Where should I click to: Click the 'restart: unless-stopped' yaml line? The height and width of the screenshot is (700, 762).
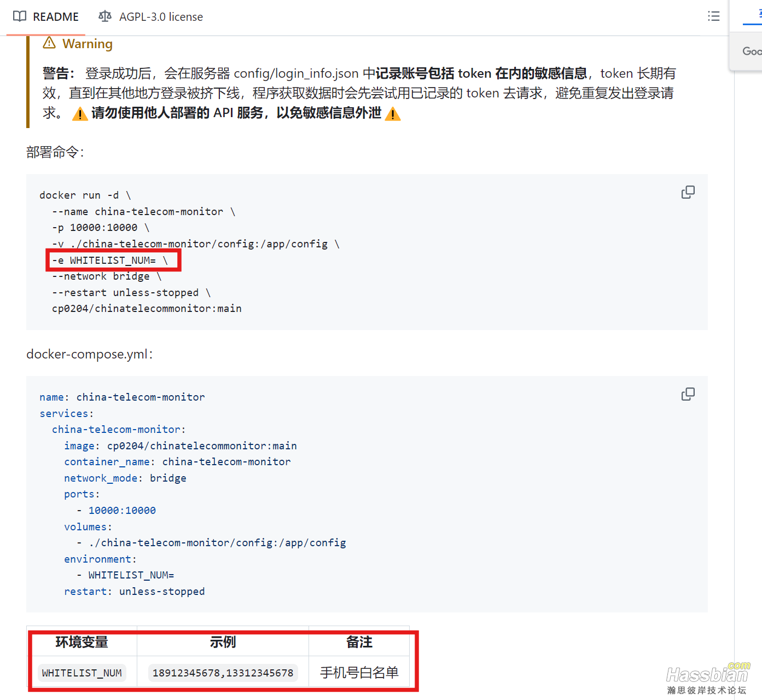135,591
